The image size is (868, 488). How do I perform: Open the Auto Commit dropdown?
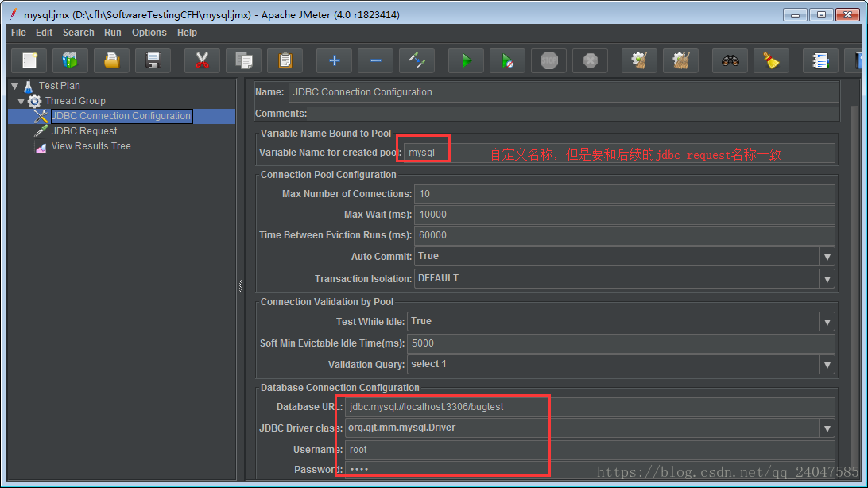click(x=827, y=257)
